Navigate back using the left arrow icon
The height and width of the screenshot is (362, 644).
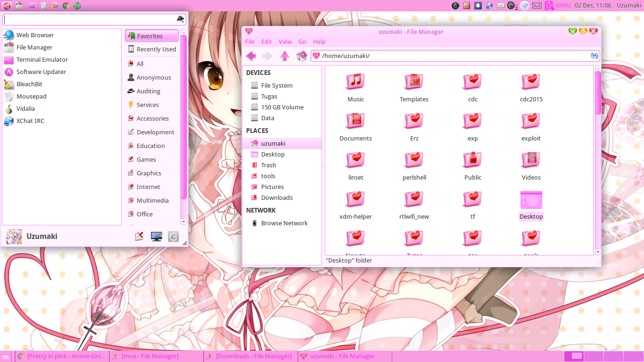[251, 56]
